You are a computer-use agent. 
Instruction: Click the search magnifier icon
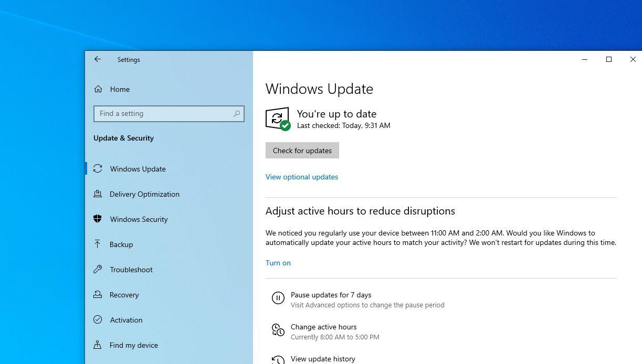237,113
